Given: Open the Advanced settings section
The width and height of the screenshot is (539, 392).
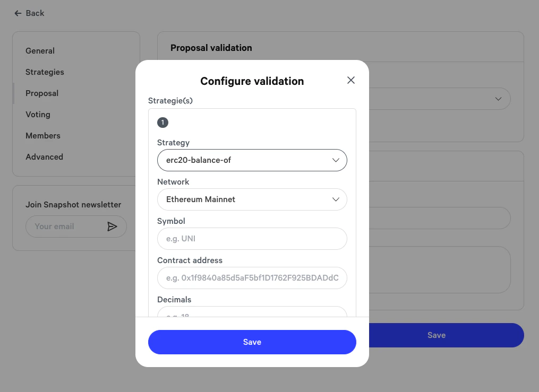Looking at the screenshot, I should 44,156.
